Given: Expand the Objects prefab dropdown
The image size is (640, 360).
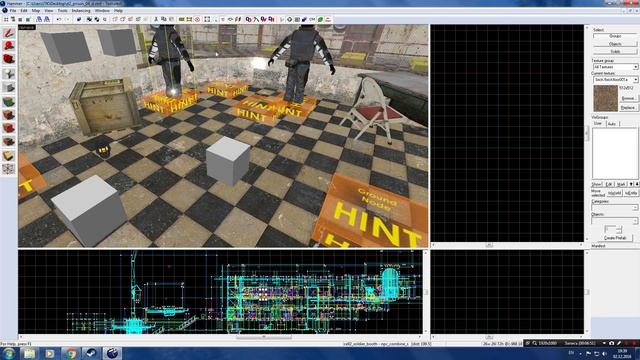Looking at the screenshot, I should pyautogui.click(x=635, y=221).
